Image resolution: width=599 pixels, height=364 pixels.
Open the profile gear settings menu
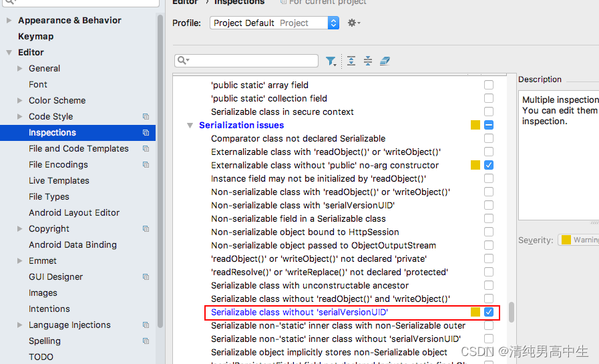coord(354,23)
